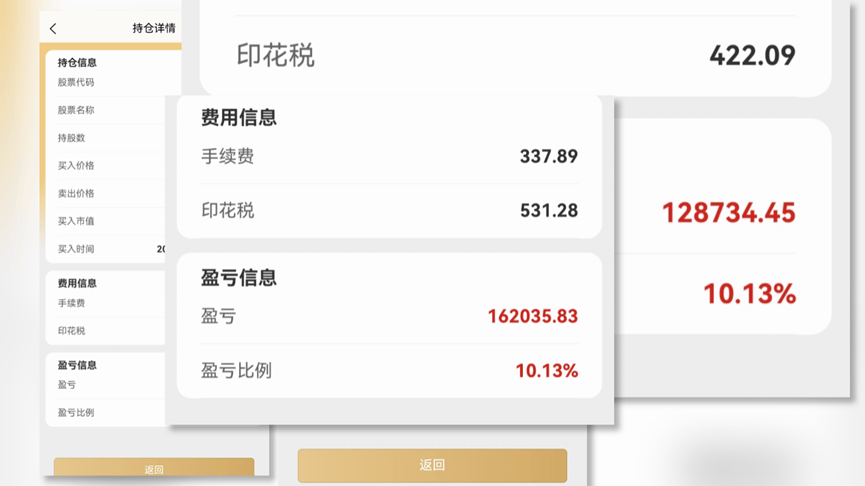Click the 持仓信息 section header
The height and width of the screenshot is (486, 865).
pyautogui.click(x=77, y=63)
